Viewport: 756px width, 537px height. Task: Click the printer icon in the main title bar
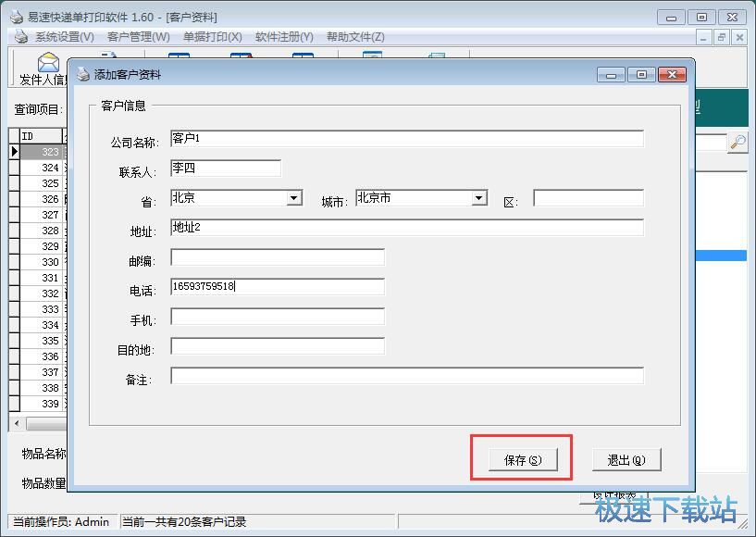(x=17, y=17)
